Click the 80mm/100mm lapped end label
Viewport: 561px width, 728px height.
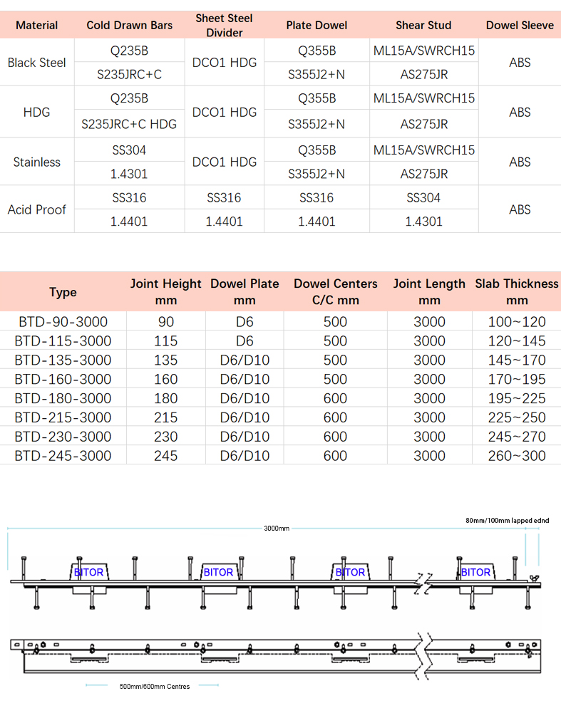coord(507,521)
